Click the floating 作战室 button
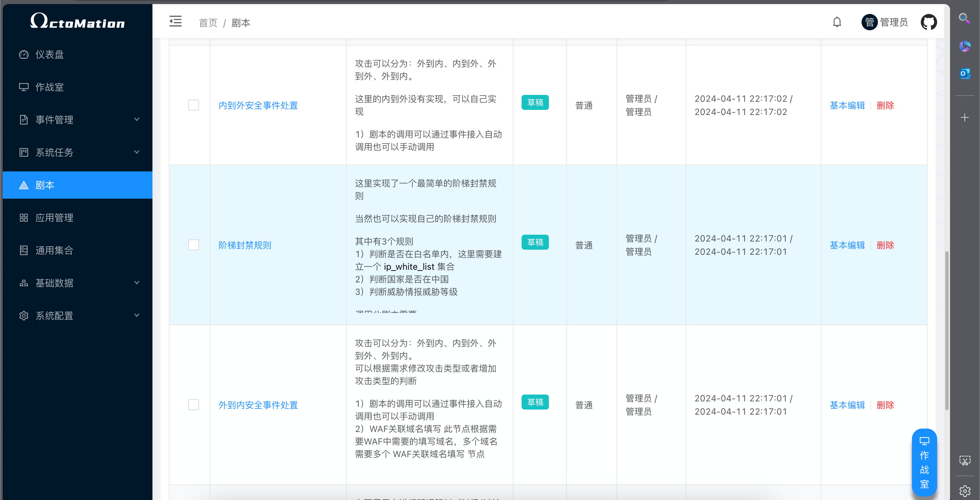 click(924, 462)
